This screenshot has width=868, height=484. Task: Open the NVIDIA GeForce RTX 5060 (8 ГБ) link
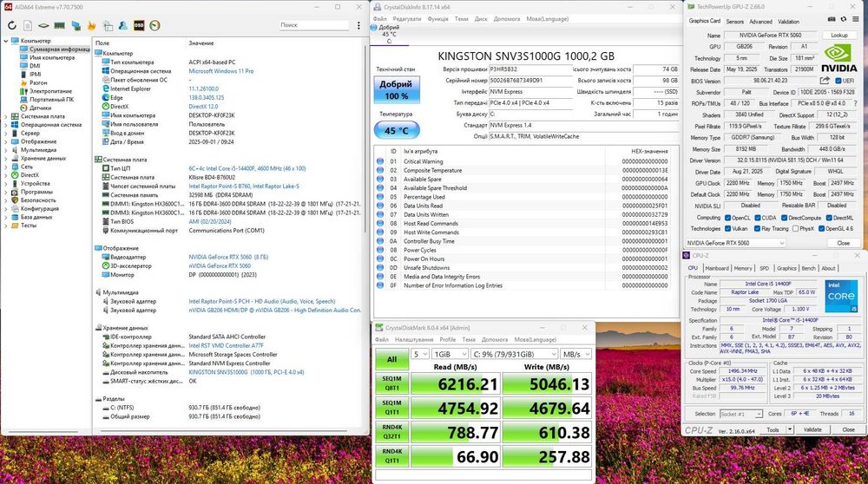tap(228, 257)
